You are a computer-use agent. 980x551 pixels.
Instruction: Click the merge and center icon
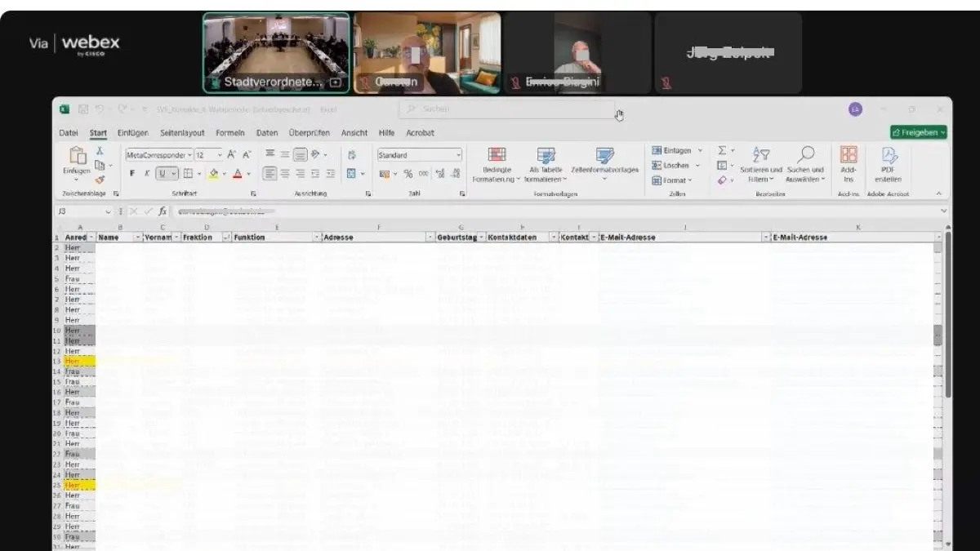click(352, 173)
